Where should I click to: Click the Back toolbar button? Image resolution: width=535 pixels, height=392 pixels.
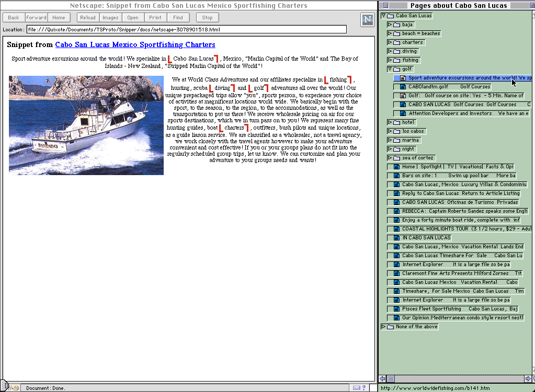click(14, 18)
